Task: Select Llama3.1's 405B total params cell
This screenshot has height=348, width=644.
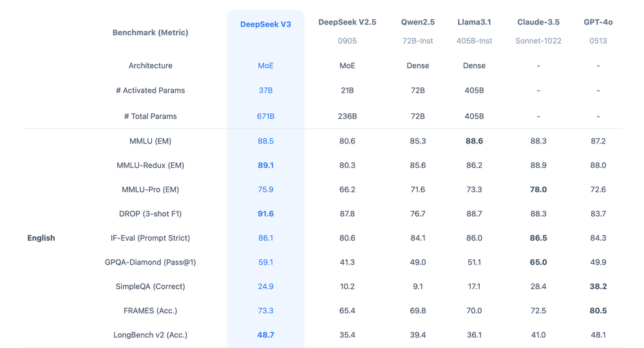Action: pyautogui.click(x=474, y=116)
